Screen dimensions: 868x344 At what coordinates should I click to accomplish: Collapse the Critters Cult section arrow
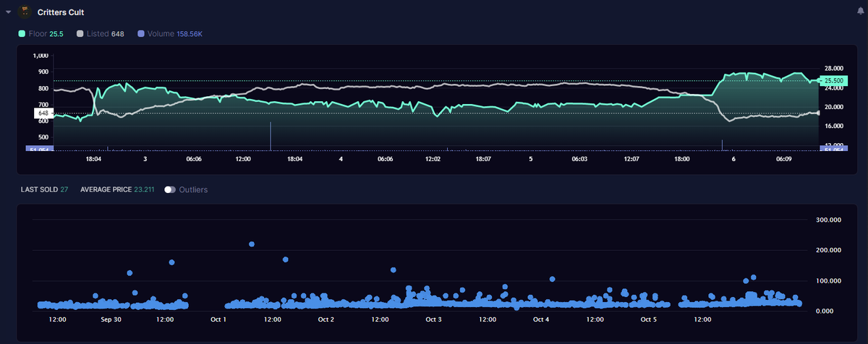click(x=8, y=12)
